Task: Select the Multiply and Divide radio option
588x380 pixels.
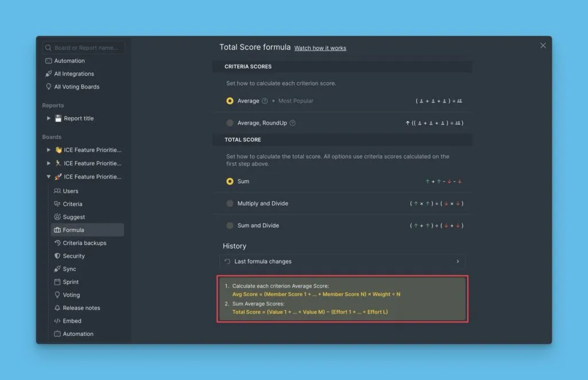Action: click(230, 204)
